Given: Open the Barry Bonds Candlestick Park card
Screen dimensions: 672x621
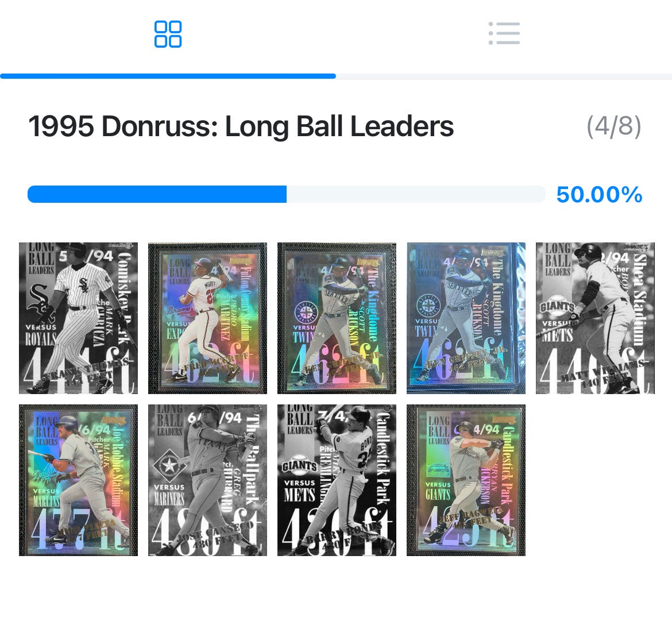Looking at the screenshot, I should coord(337,480).
